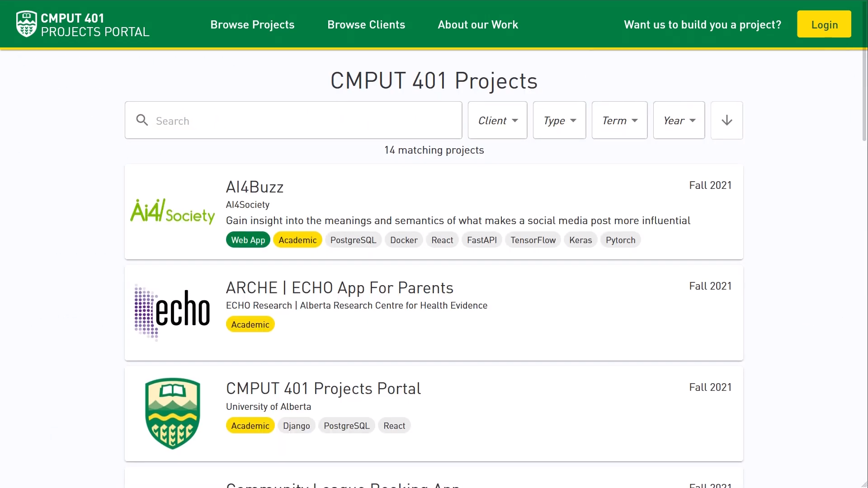Select the TensorFlow tag on AI4Buzz
The width and height of the screenshot is (868, 488).
click(x=533, y=240)
